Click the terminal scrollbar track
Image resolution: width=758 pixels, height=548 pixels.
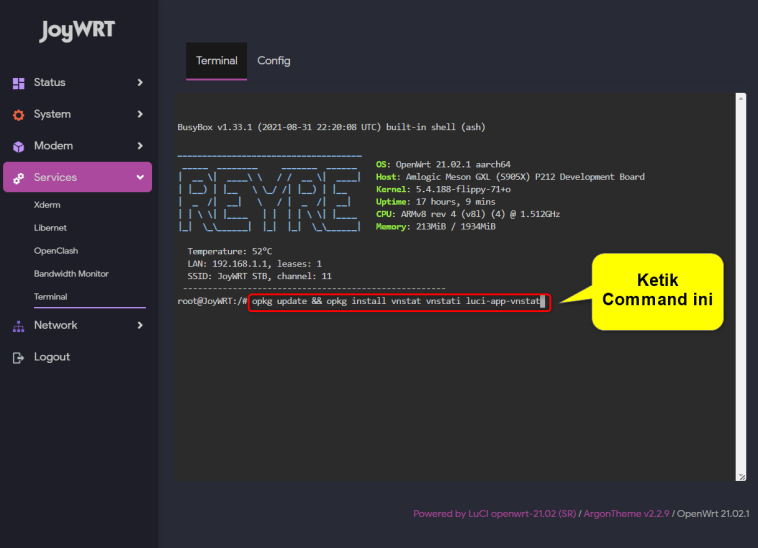coord(741,287)
